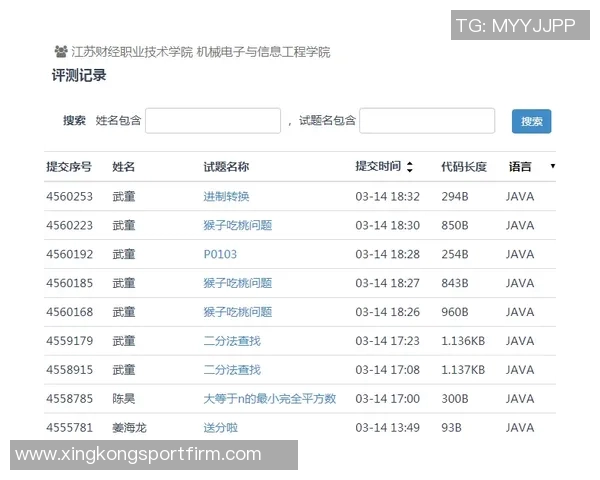Image resolution: width=600 pixels, height=480 pixels.
Task: Open the P0103 problem link
Action: coord(220,254)
